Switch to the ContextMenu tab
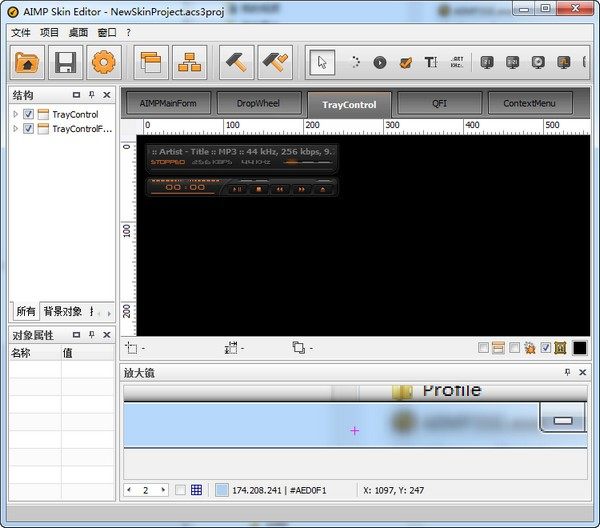Image resolution: width=600 pixels, height=528 pixels. coord(530,103)
